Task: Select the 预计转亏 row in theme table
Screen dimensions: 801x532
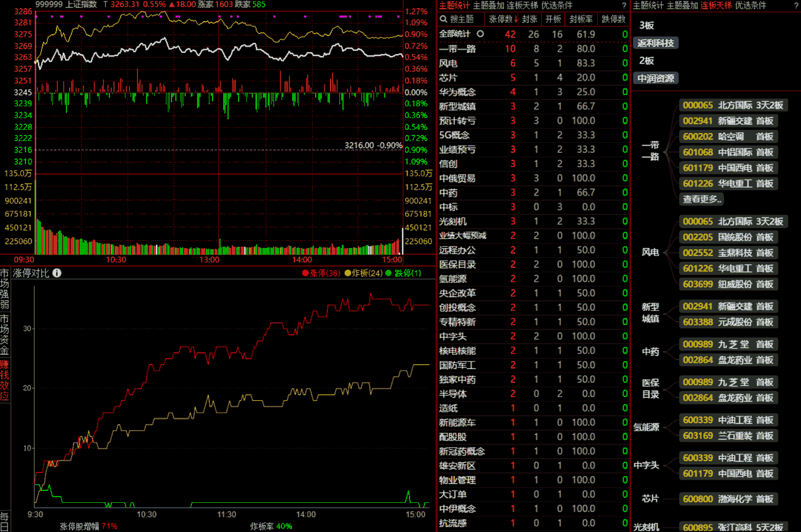Action: tap(533, 121)
